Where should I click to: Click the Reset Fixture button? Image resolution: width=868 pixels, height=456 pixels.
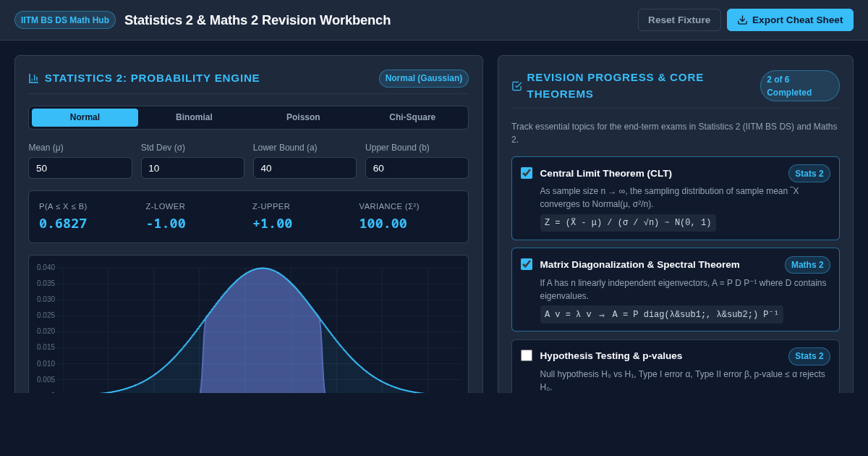679,20
